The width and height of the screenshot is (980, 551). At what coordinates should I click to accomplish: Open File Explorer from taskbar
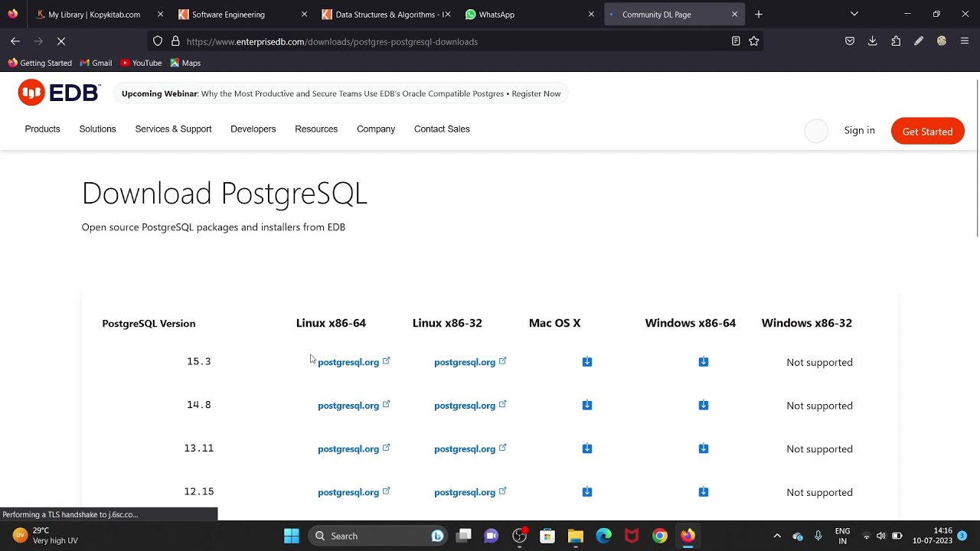pyautogui.click(x=576, y=536)
